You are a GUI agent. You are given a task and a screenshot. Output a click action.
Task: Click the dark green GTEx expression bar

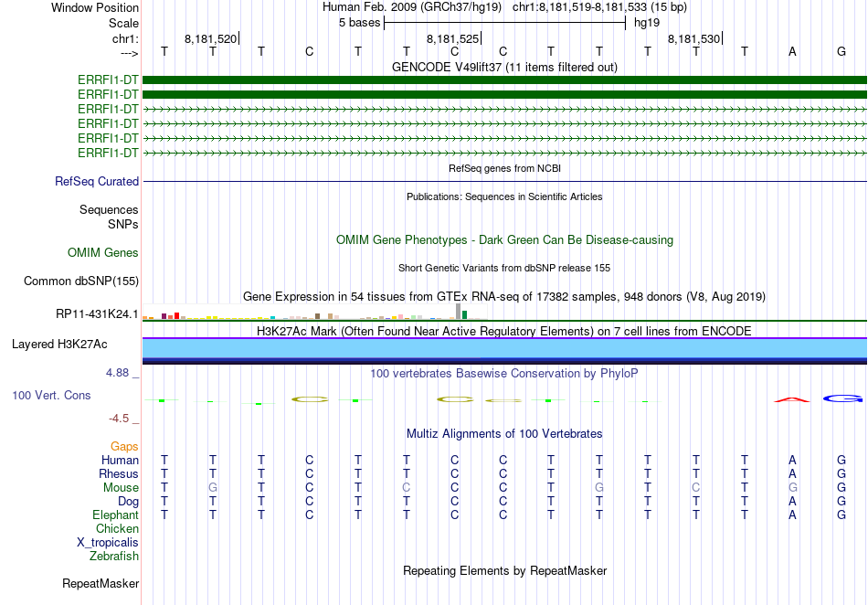pos(464,315)
